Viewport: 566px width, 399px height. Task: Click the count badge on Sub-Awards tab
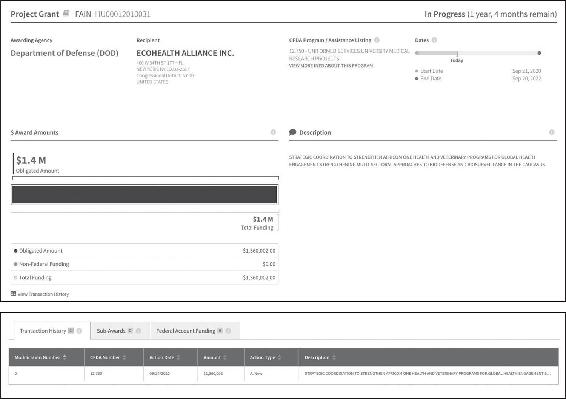(x=131, y=330)
